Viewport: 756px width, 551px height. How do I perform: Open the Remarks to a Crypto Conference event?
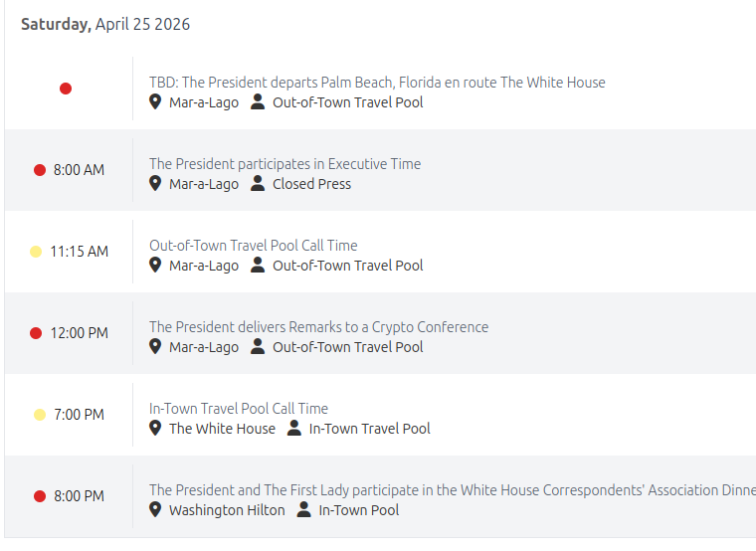tap(318, 327)
